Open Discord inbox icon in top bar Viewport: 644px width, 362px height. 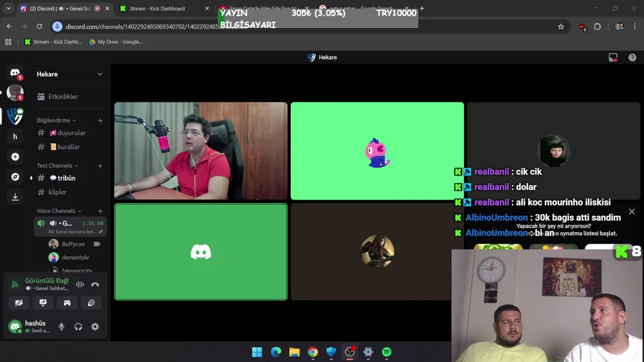[x=613, y=57]
